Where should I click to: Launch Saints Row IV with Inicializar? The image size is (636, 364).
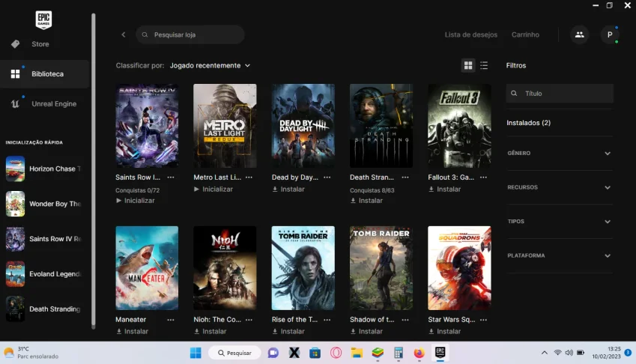[136, 200]
